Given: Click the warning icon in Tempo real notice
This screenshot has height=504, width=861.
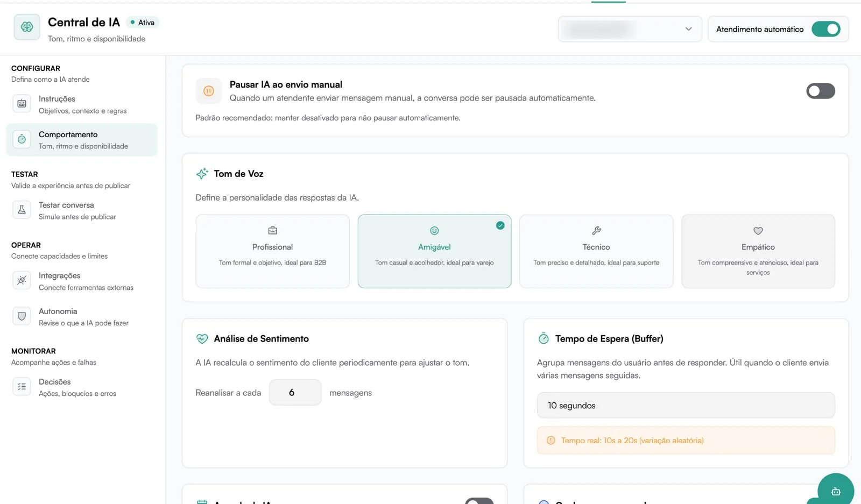Looking at the screenshot, I should click(551, 441).
